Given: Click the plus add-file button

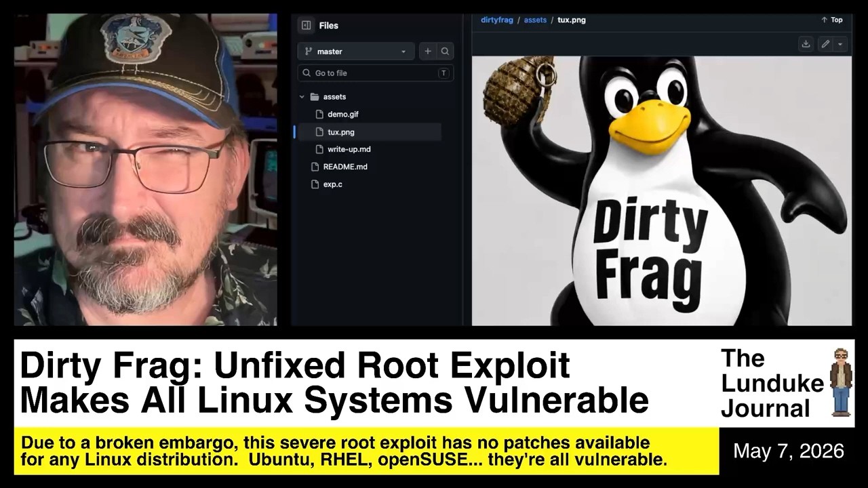Looking at the screenshot, I should pos(428,52).
